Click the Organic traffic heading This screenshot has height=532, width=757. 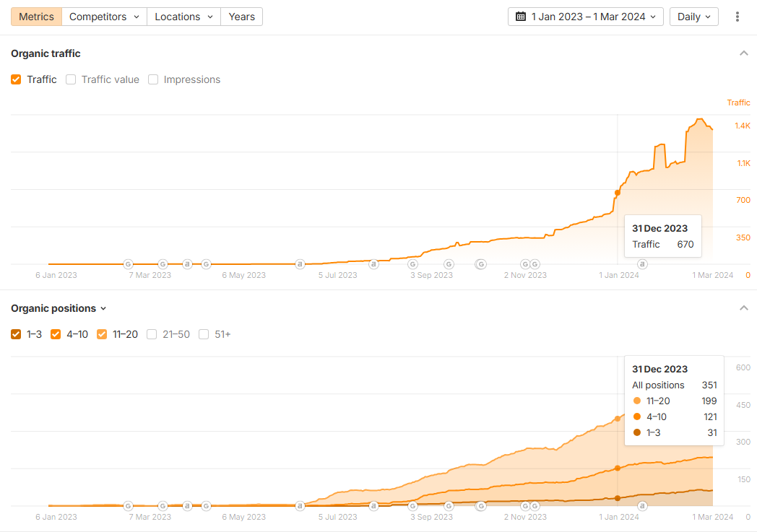(46, 53)
